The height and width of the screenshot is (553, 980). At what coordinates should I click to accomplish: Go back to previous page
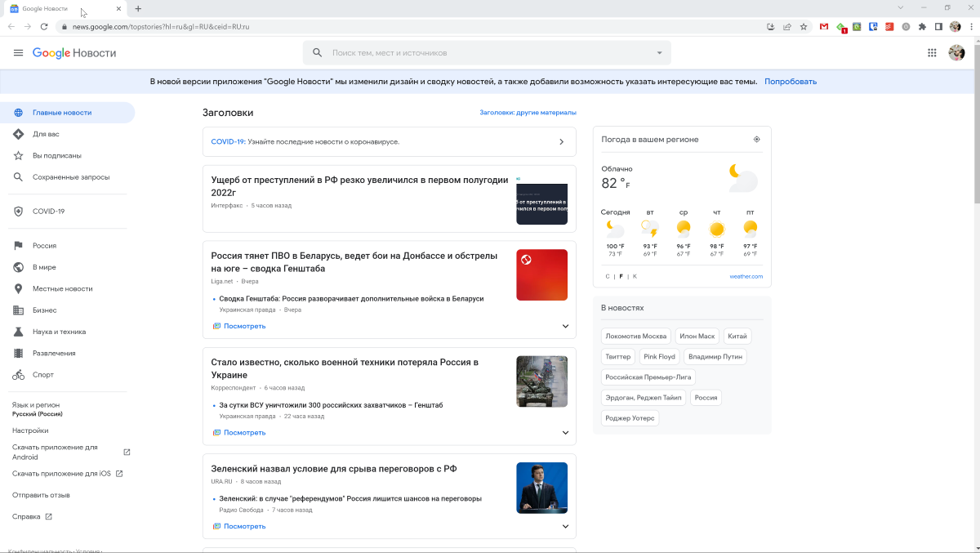(x=11, y=27)
